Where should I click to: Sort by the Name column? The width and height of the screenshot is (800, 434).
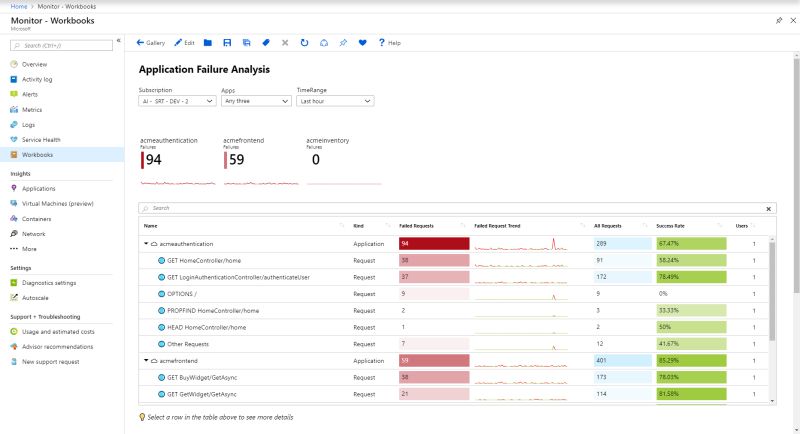click(x=151, y=226)
